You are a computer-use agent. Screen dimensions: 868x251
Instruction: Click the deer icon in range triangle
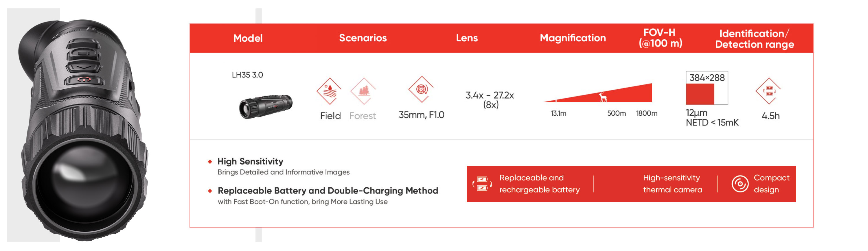pos(603,98)
